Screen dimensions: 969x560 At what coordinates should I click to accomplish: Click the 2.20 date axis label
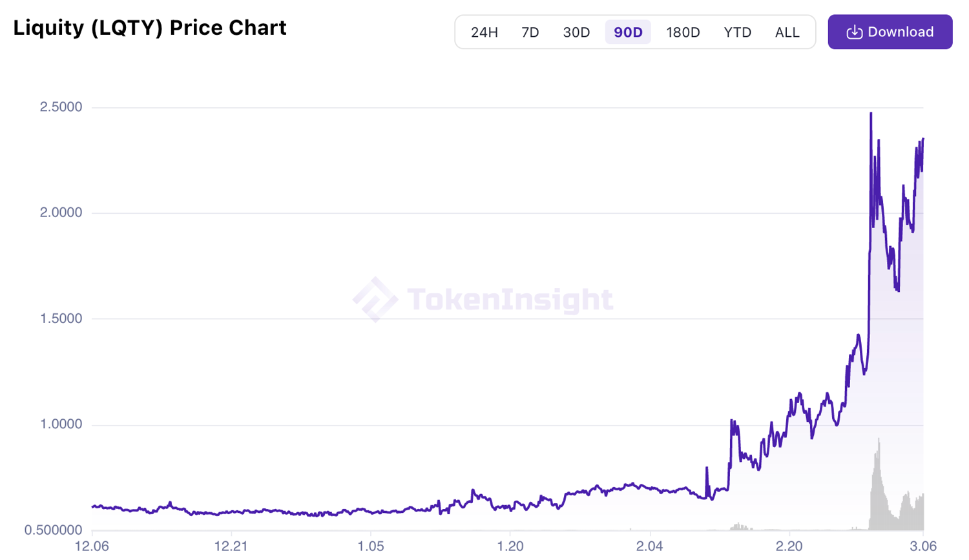pos(789,546)
